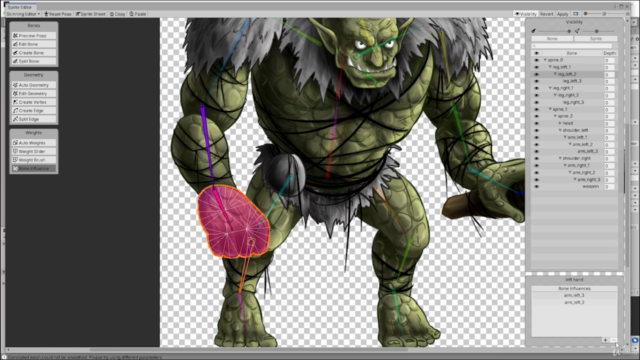
Task: Select the Split Edge tool
Action: click(33, 119)
